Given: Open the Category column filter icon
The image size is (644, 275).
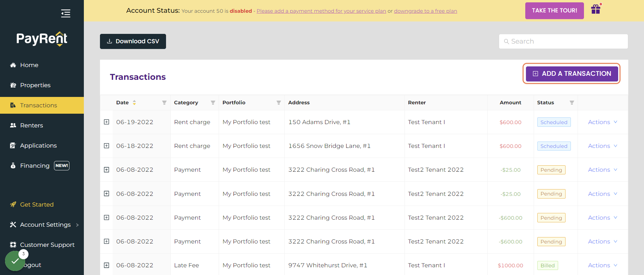Looking at the screenshot, I should 213,103.
